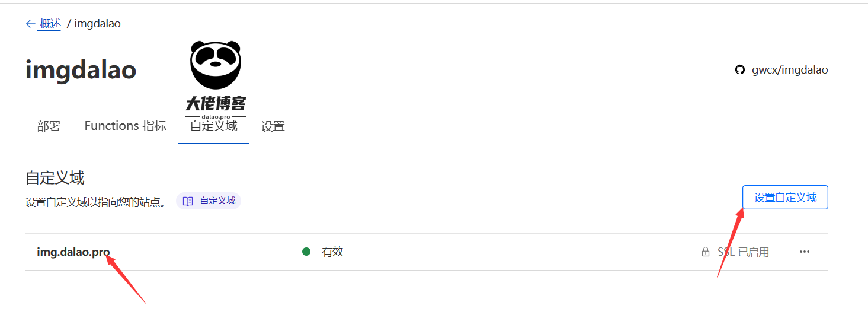Click the imgdalao project heading
The width and height of the screenshot is (868, 321).
click(x=81, y=71)
